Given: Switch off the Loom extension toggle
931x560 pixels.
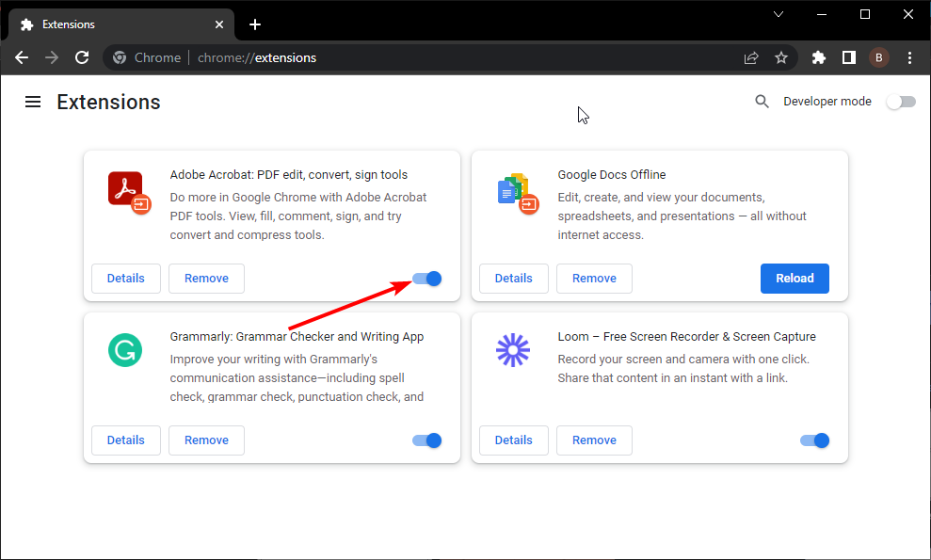Looking at the screenshot, I should pos(814,440).
